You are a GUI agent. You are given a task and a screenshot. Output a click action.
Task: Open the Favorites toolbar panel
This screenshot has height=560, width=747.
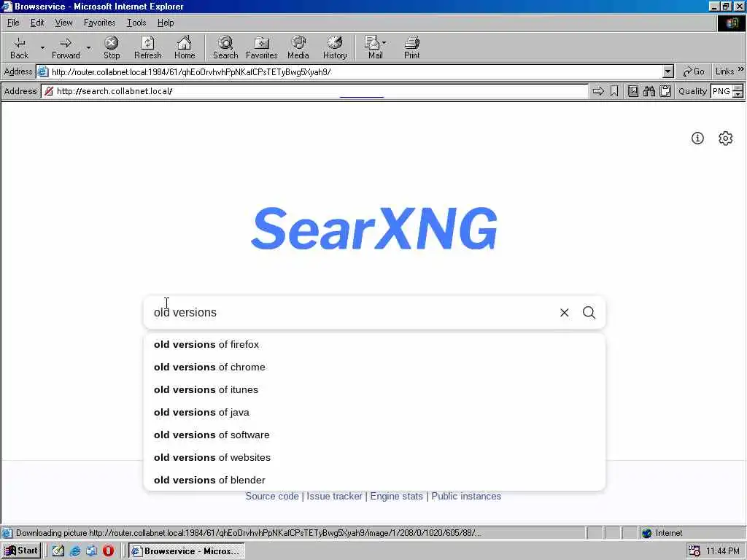[x=262, y=47]
